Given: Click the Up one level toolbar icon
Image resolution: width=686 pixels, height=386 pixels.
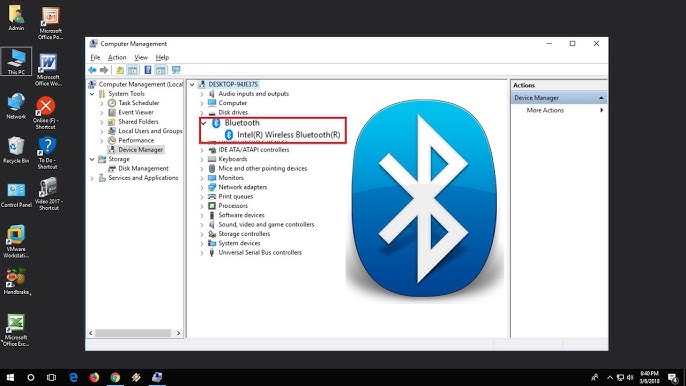Looking at the screenshot, I should (x=120, y=70).
